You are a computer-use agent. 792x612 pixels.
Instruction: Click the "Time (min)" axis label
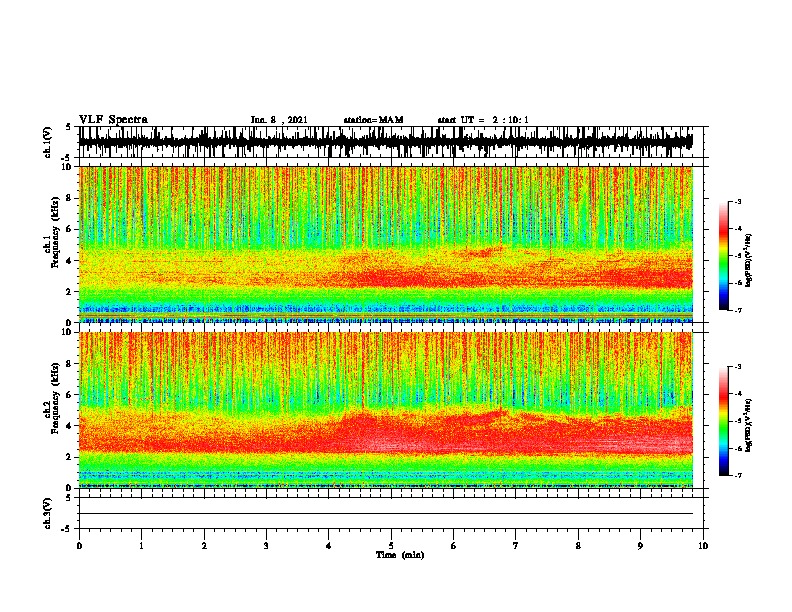[400, 555]
